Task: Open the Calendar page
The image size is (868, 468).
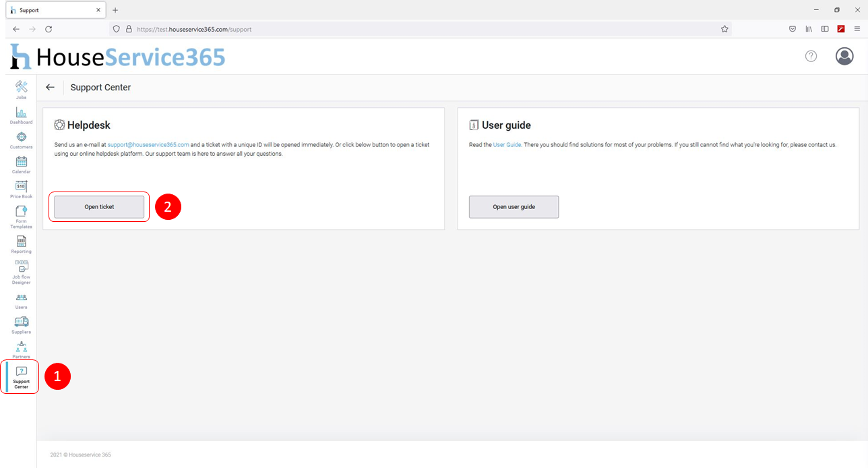Action: [21, 165]
